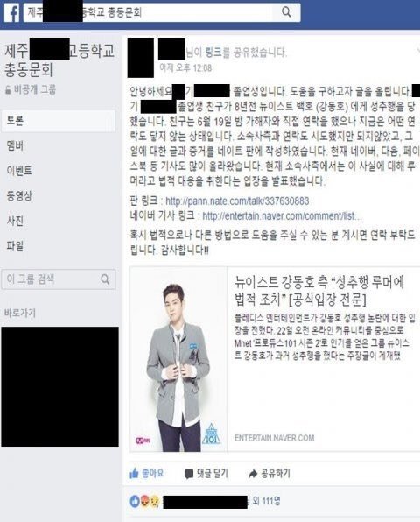The height and width of the screenshot is (522, 420).
Task: Click the 공유하기 share arrow icon
Action: (253, 474)
